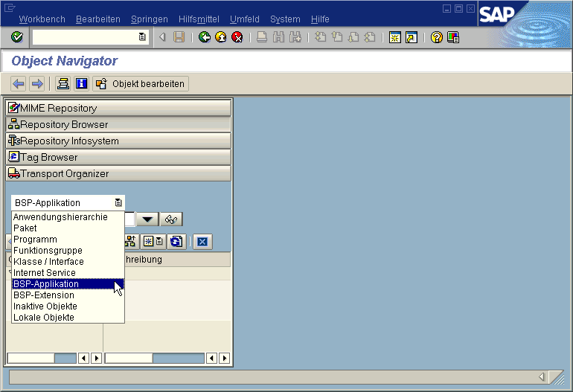The image size is (573, 392).
Task: Click the Object list display icon
Action: (63, 83)
